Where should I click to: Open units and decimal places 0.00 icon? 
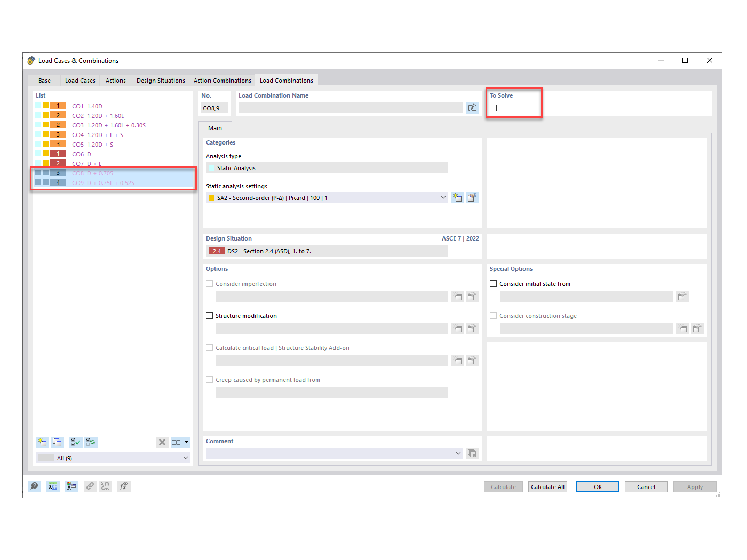pos(53,486)
